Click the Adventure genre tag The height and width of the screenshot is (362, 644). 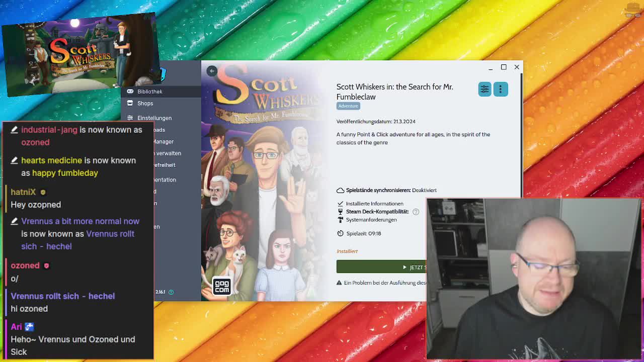point(348,106)
